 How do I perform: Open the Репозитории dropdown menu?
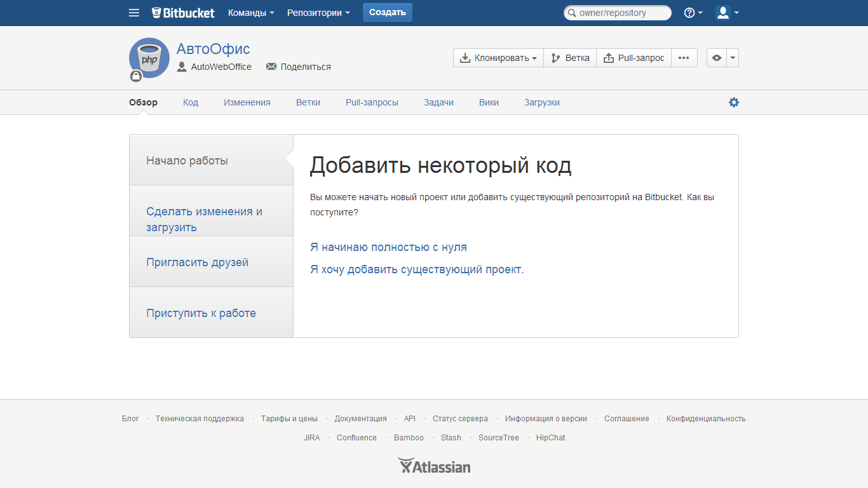(x=318, y=13)
